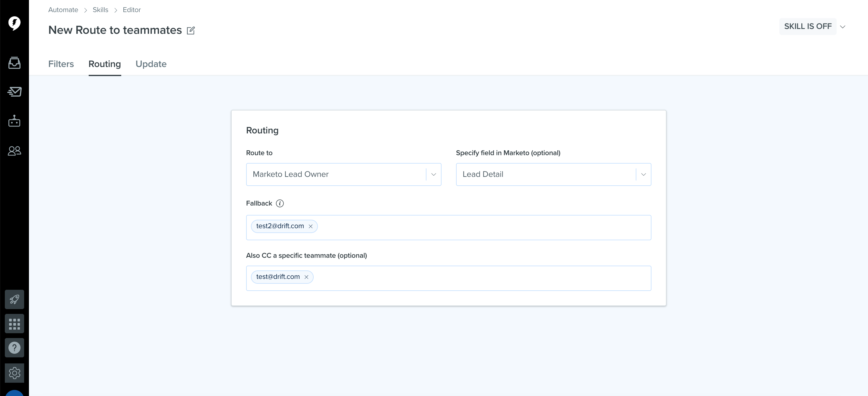Select the Routing tab
The width and height of the screenshot is (868, 396).
(x=105, y=64)
